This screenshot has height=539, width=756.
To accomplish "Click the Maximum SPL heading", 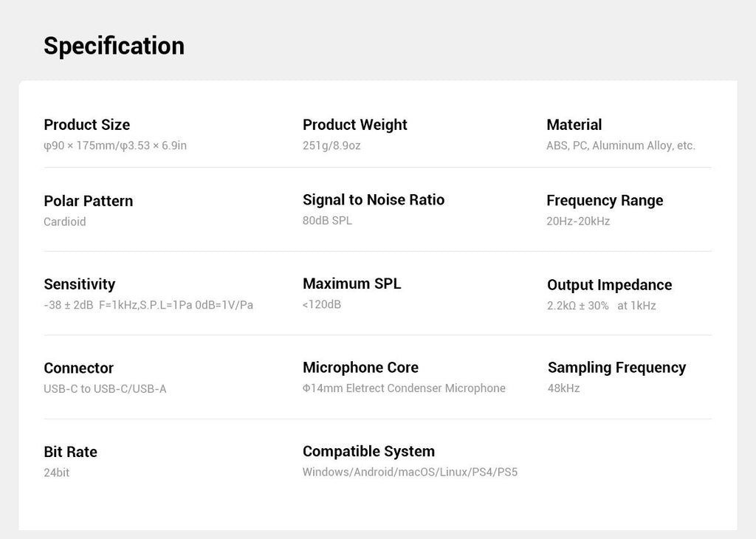I will pyautogui.click(x=352, y=284).
